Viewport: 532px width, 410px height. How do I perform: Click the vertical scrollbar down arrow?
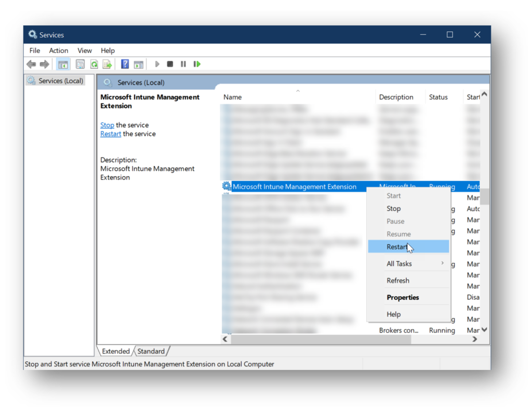[485, 329]
